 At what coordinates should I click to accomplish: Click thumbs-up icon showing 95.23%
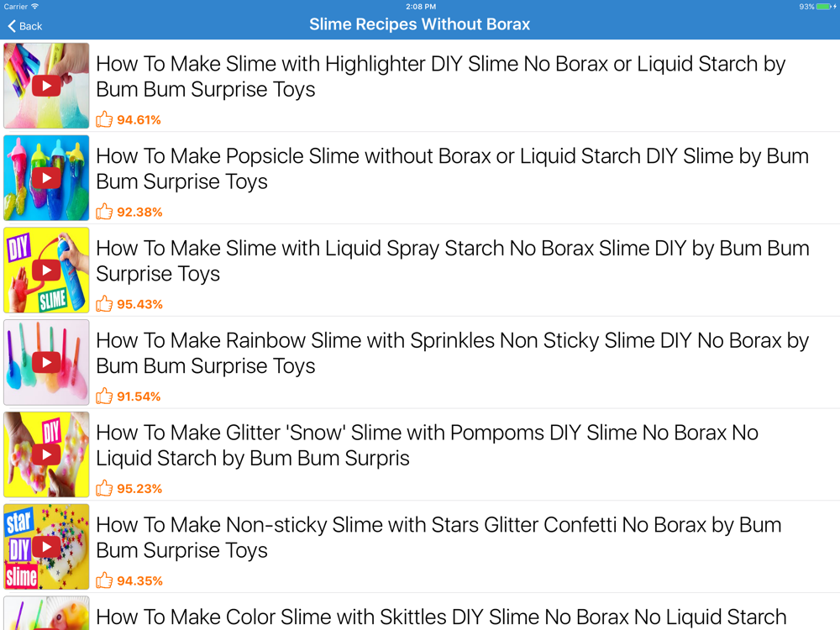pos(104,487)
